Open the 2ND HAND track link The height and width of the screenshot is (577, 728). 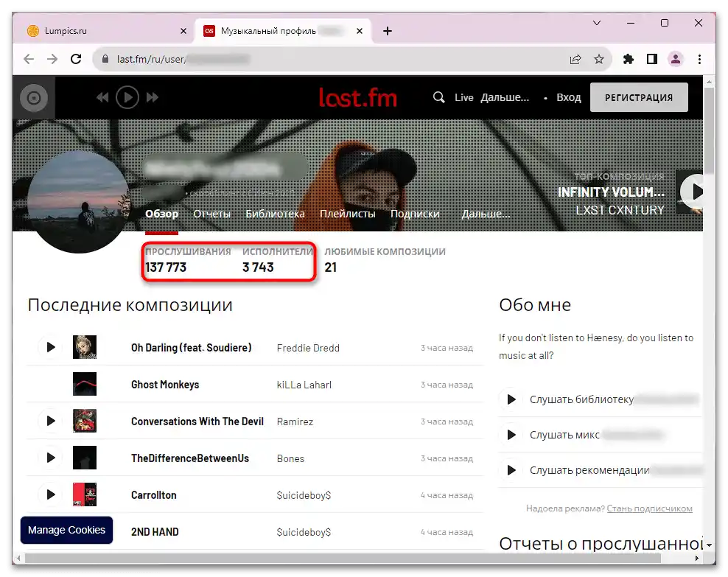coord(155,532)
